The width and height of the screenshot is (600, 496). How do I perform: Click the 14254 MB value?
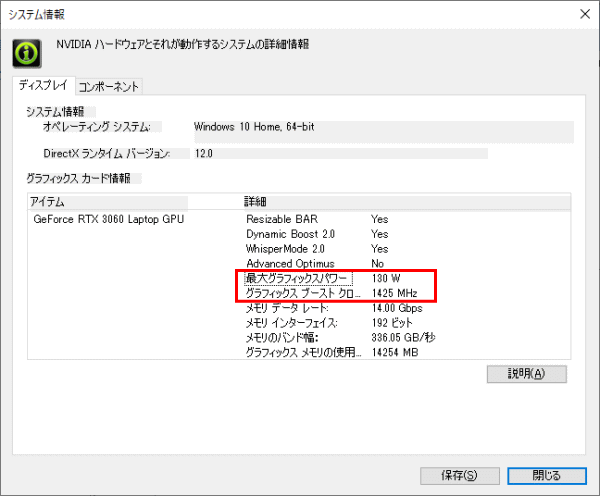(395, 352)
